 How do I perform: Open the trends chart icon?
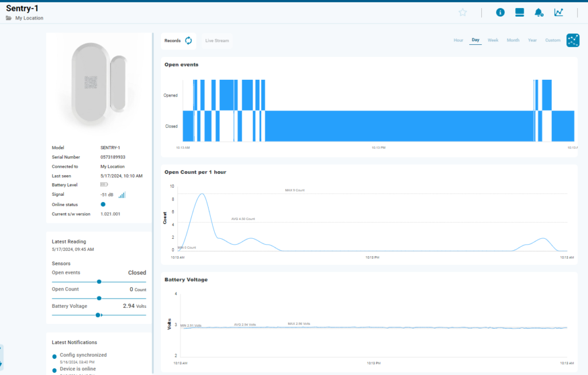pyautogui.click(x=558, y=12)
